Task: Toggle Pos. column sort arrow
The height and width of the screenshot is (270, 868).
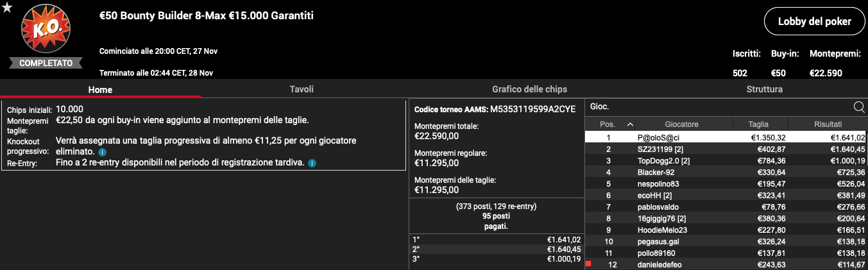Action: (630, 124)
